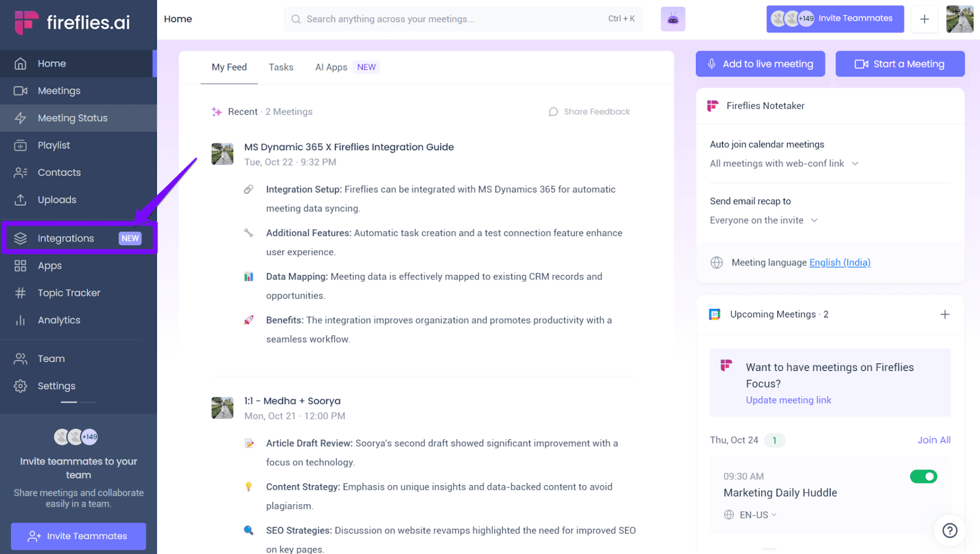Click the Settings gear icon

pyautogui.click(x=20, y=386)
